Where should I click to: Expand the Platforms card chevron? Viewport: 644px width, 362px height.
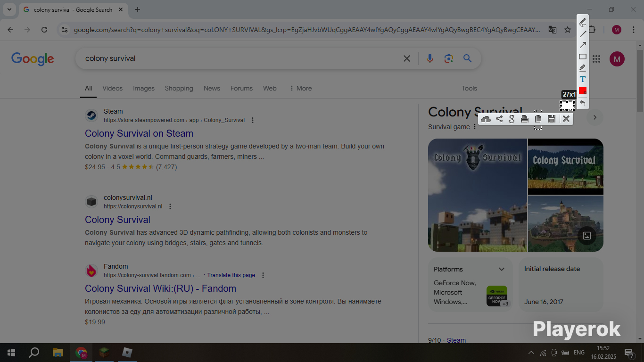point(502,269)
